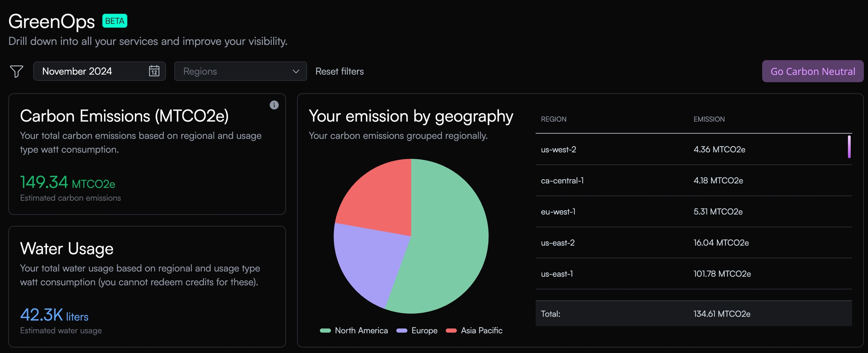
Task: Click the info icon on Carbon Emissions card
Action: click(x=274, y=105)
